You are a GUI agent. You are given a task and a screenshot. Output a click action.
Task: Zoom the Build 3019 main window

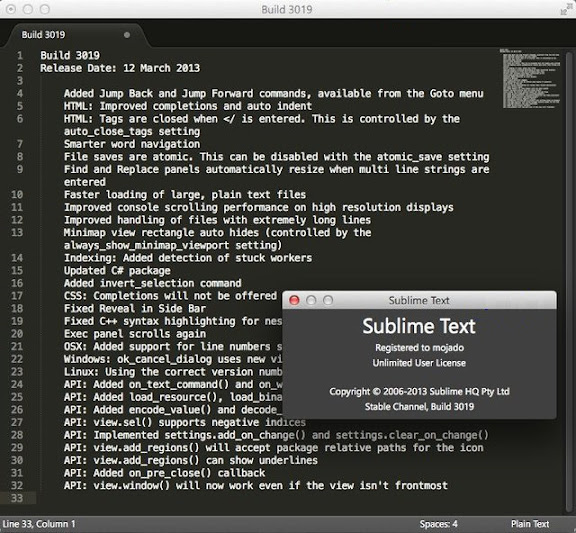click(x=44, y=9)
